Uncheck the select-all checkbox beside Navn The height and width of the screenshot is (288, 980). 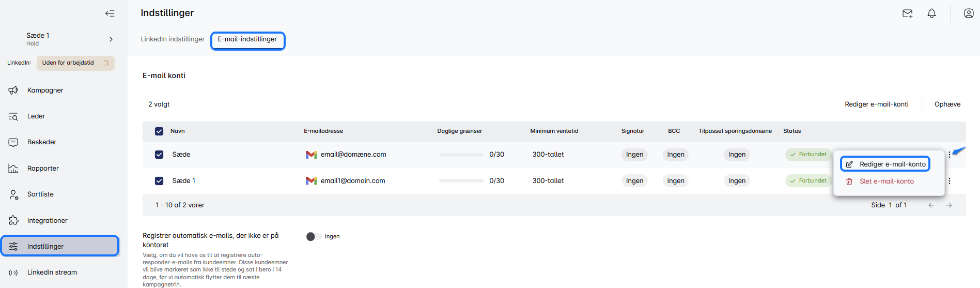(159, 131)
